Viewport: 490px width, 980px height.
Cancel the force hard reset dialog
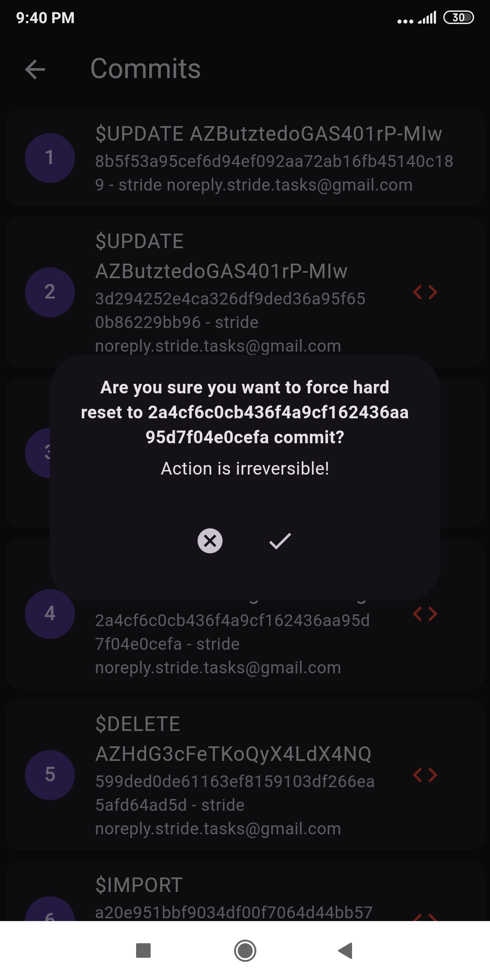[x=210, y=541]
